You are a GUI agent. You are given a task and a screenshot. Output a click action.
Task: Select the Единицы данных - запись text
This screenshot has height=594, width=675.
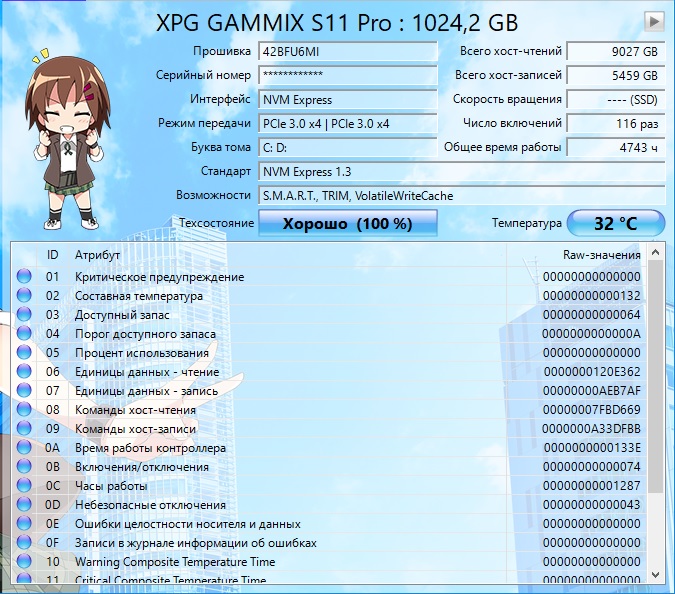click(x=146, y=391)
